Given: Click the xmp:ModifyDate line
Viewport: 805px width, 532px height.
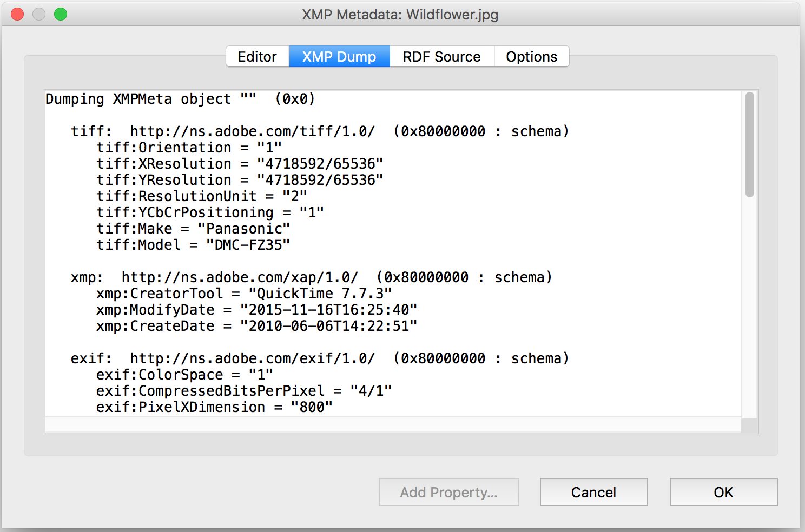Looking at the screenshot, I should [257, 310].
